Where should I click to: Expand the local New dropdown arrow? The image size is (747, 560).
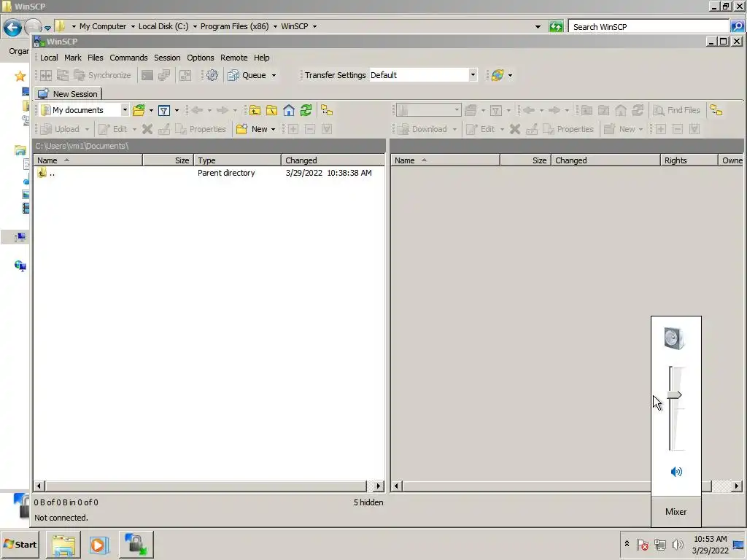(273, 129)
